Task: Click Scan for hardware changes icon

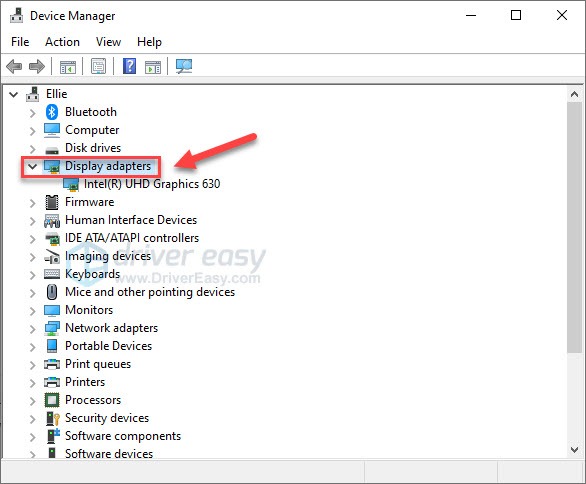Action: click(184, 67)
